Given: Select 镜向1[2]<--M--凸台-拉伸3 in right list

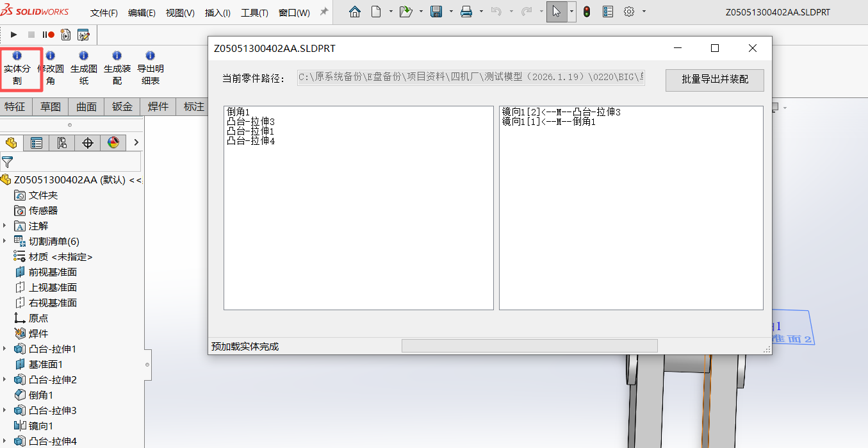Looking at the screenshot, I should point(561,112).
